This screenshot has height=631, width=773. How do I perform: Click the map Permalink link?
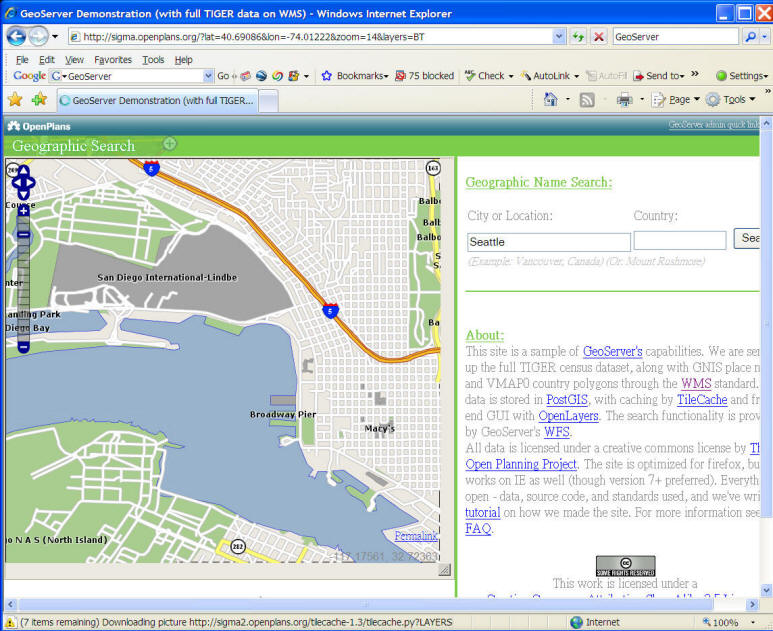coord(416,536)
